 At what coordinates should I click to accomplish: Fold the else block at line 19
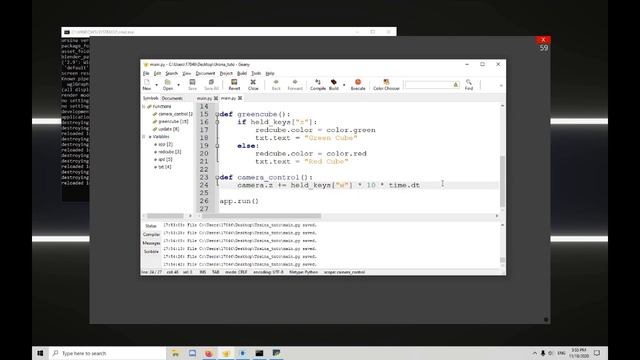coord(217,146)
